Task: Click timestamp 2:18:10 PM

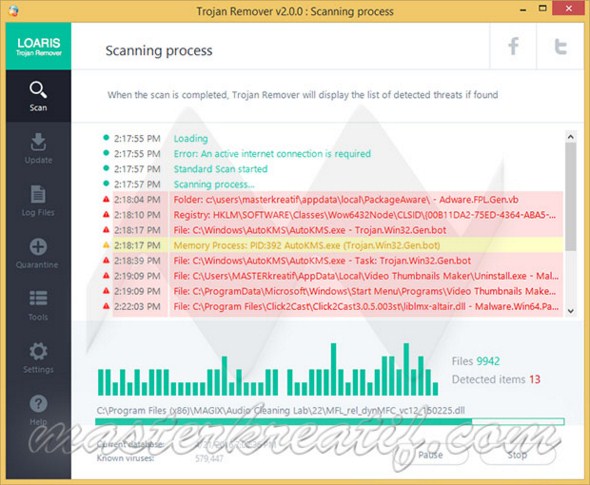Action: tap(137, 215)
